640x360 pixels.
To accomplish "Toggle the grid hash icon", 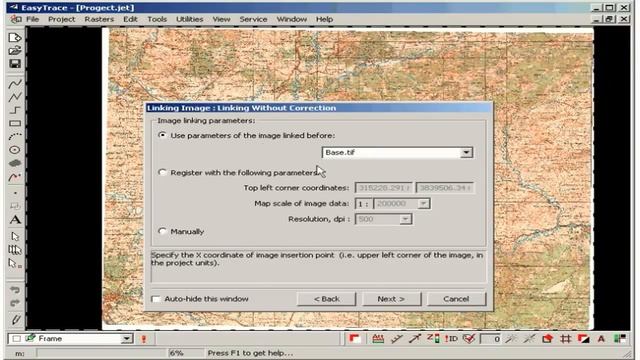I will point(565,338).
